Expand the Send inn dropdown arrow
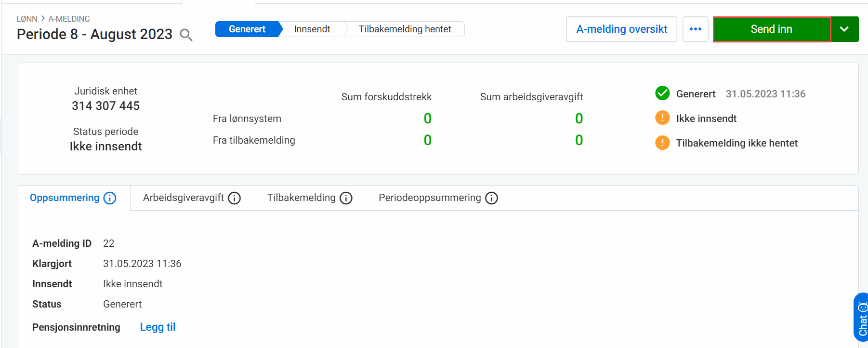Screen dimensions: 868x348 click(x=844, y=29)
